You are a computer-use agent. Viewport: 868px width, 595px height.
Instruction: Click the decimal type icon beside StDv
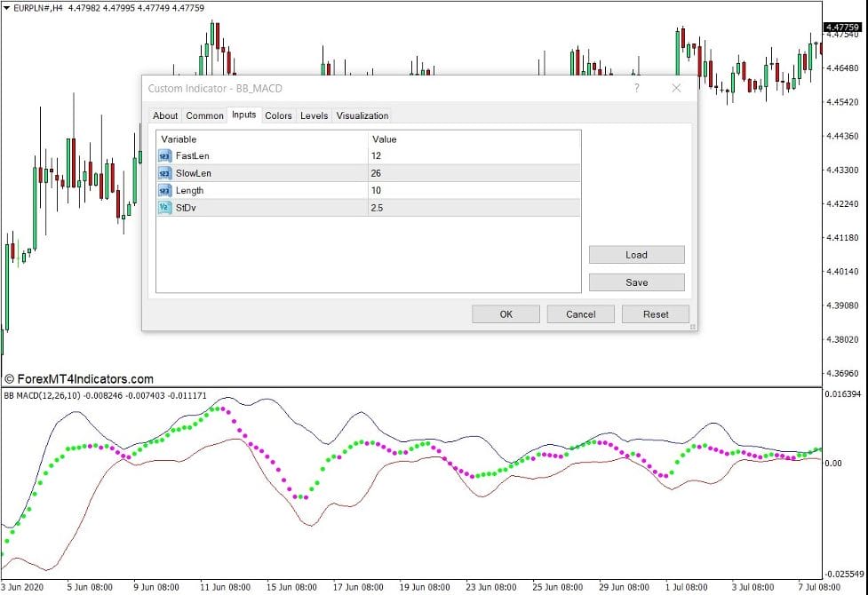[164, 207]
